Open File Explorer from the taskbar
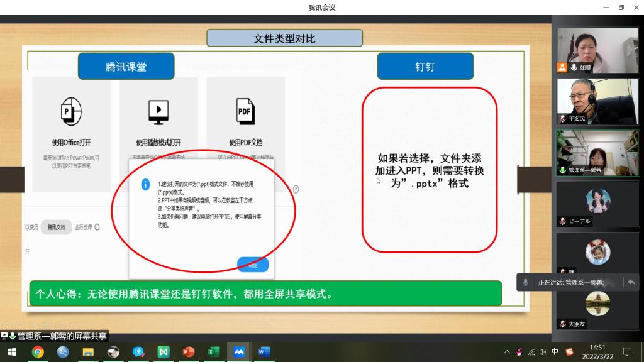 point(88,352)
